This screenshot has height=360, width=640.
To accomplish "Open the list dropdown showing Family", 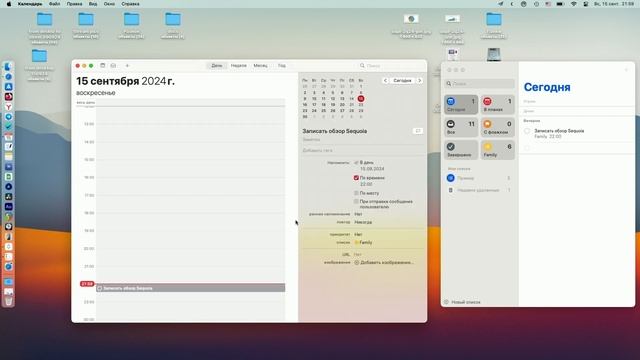I will (x=363, y=242).
